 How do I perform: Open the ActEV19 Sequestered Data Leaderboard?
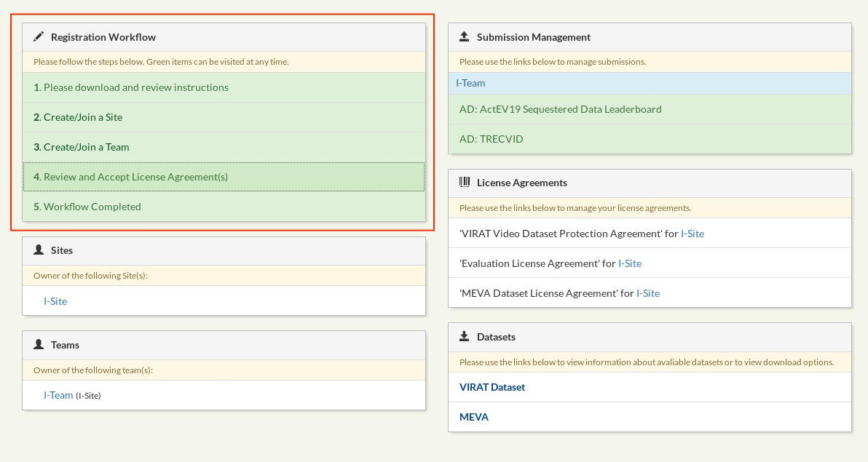(x=559, y=108)
